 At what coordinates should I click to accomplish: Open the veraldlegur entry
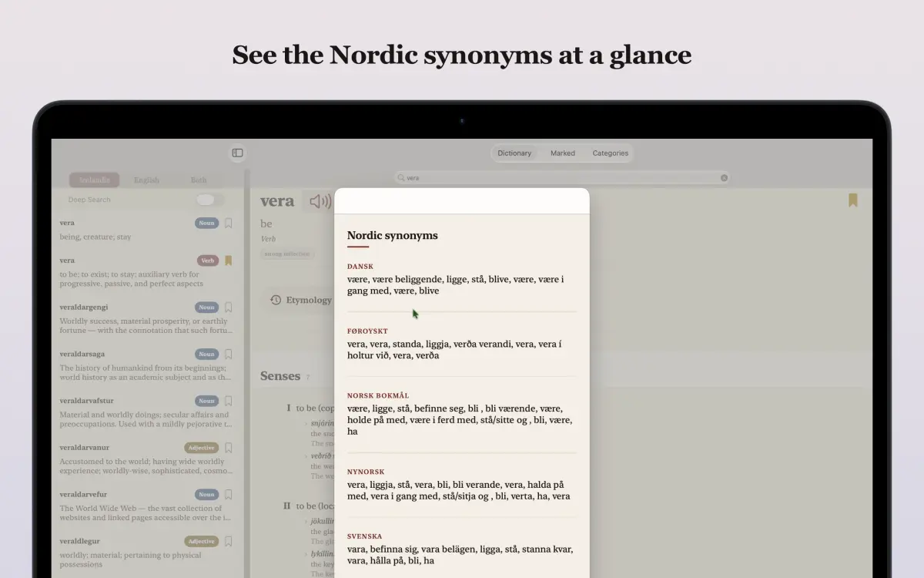(x=146, y=553)
